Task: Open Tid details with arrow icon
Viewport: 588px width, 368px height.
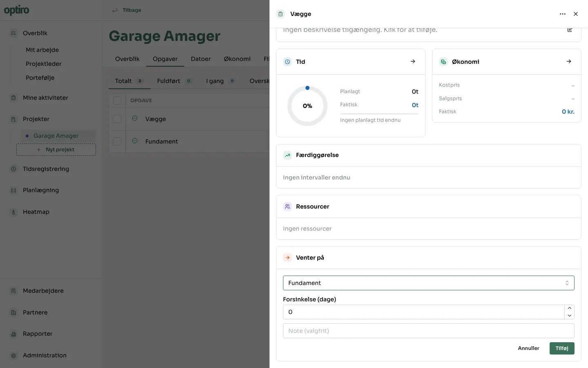Action: pyautogui.click(x=413, y=61)
